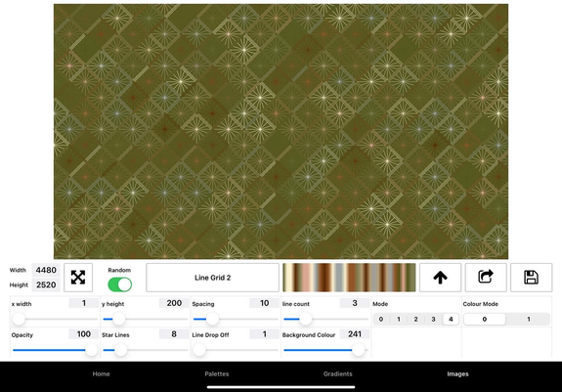Screen dimensions: 562x392
Task: Click the line count slider handle
Action: coord(305,319)
